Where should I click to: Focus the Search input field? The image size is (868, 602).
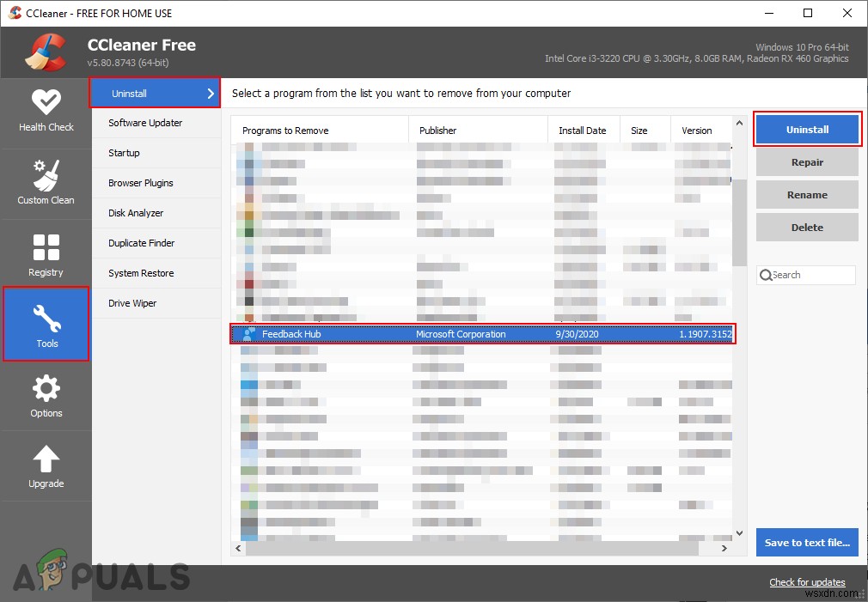806,275
